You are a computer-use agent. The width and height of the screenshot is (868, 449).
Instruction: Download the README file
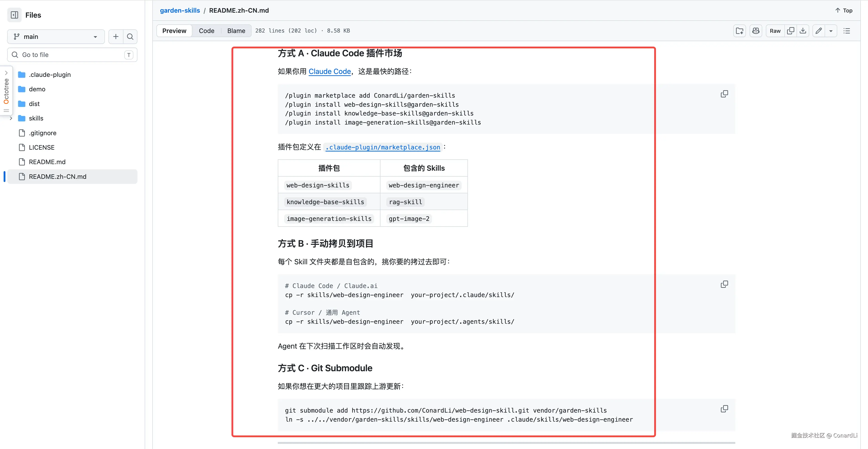tap(803, 31)
